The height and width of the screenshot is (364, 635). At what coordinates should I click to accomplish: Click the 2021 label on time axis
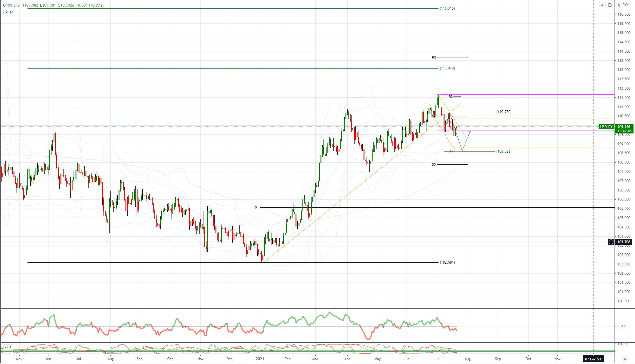coord(260,359)
